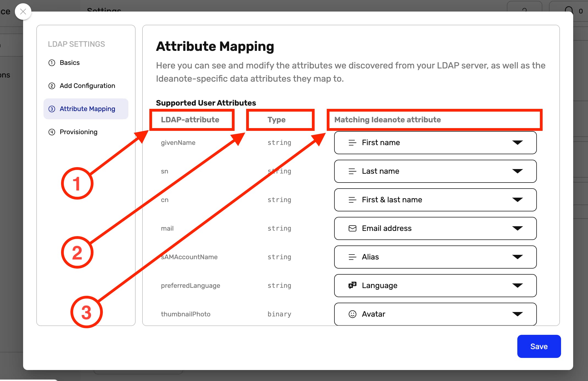Viewport: 588px width, 381px height.
Task: Click the Save button
Action: click(539, 346)
